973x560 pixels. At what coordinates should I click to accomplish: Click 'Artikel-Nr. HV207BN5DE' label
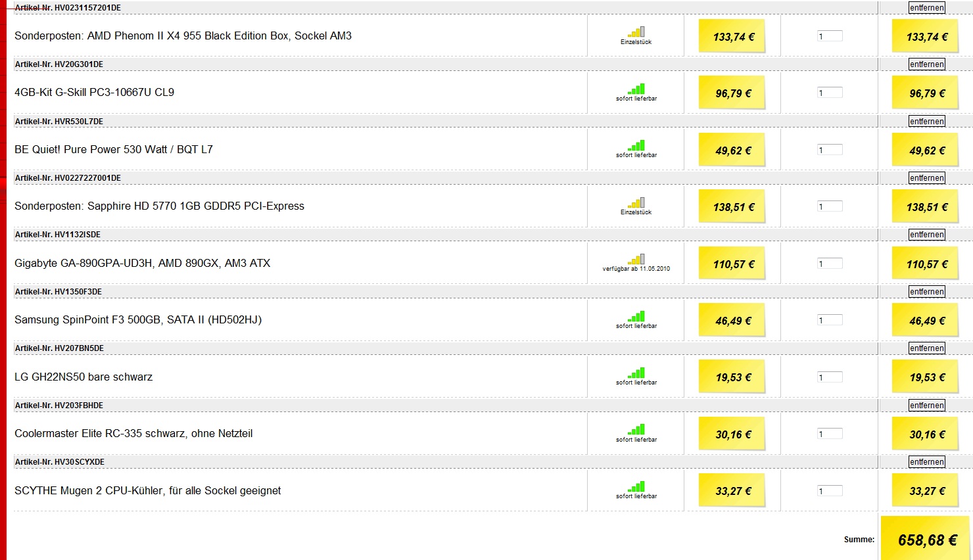pyautogui.click(x=59, y=348)
